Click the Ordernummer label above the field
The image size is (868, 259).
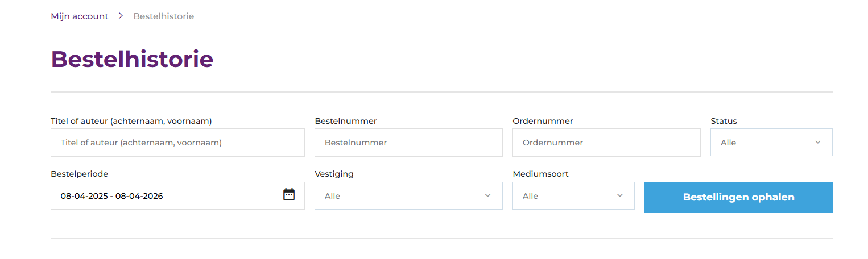pyautogui.click(x=543, y=121)
